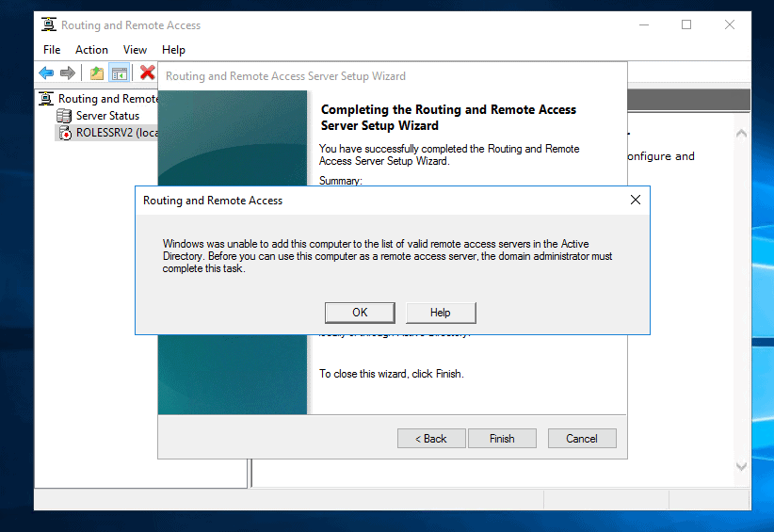This screenshot has height=532, width=774.
Task: Click the Forward arrow toolbar icon
Action: click(68, 73)
